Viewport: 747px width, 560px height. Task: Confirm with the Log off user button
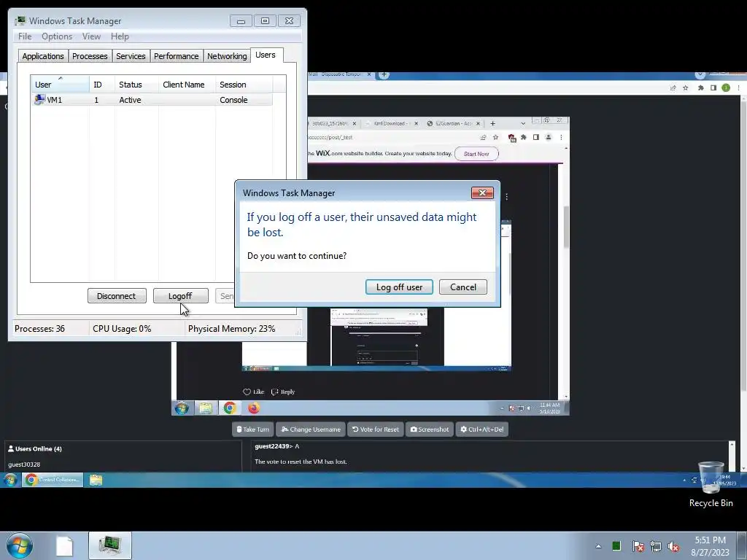[x=399, y=287]
